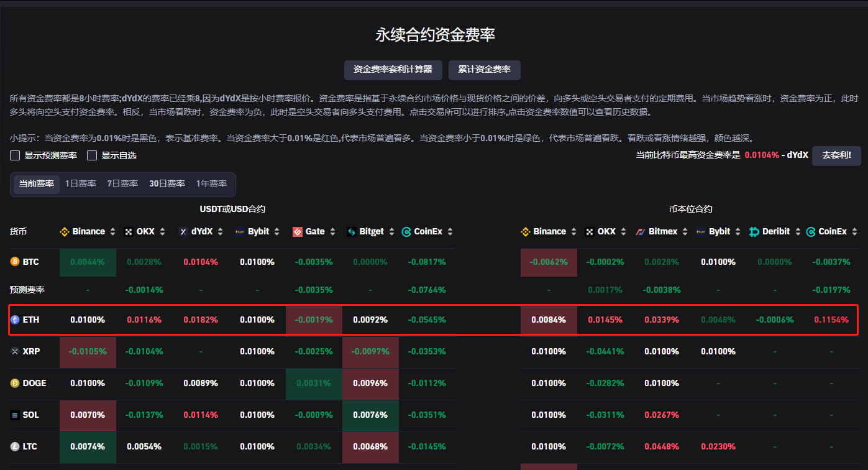The height and width of the screenshot is (470, 868).
Task: Click LTC Bitmex rate 0.0448%
Action: click(x=662, y=447)
